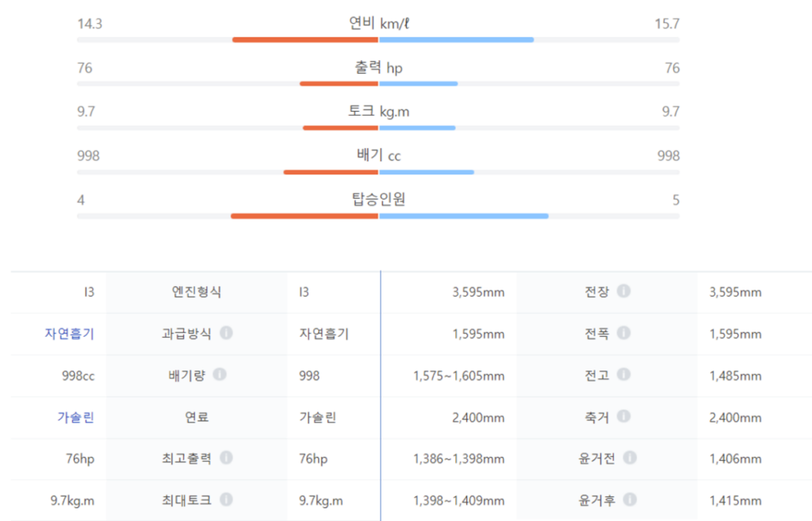Click info icon next to 과급방식
The width and height of the screenshot is (812, 521).
pos(226,333)
